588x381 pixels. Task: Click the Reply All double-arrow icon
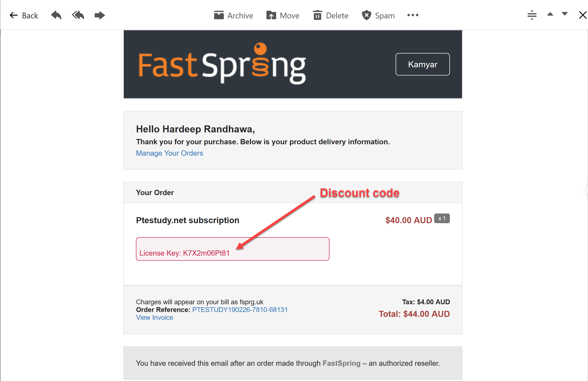click(78, 15)
